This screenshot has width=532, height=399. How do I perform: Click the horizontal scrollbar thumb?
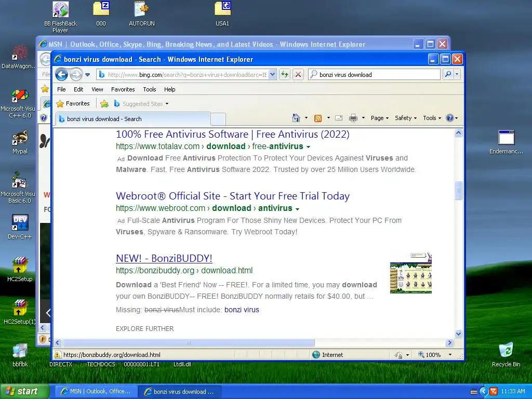(188, 343)
